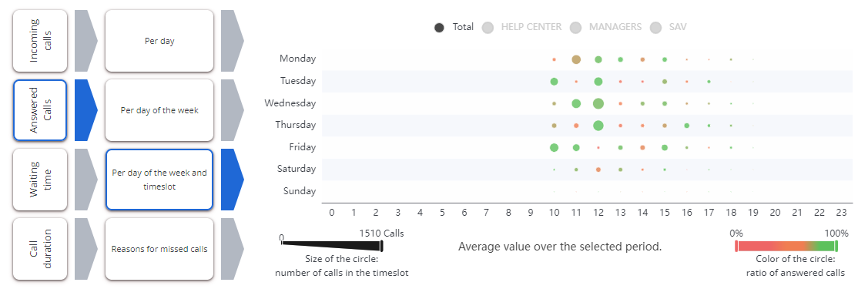Choose Per day of the week view
This screenshot has width=868, height=289.
(159, 109)
